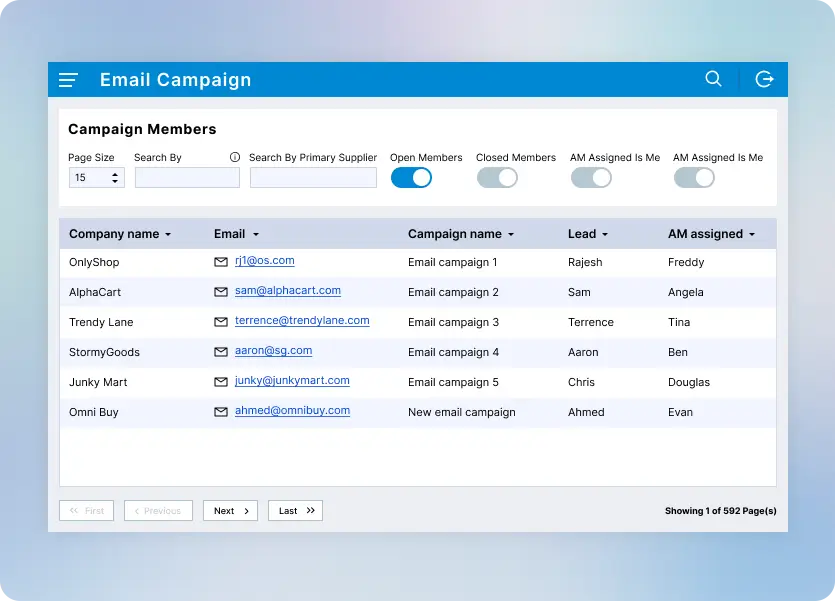Click the envelope icon beside ahmed@omnibuy.com

click(221, 412)
